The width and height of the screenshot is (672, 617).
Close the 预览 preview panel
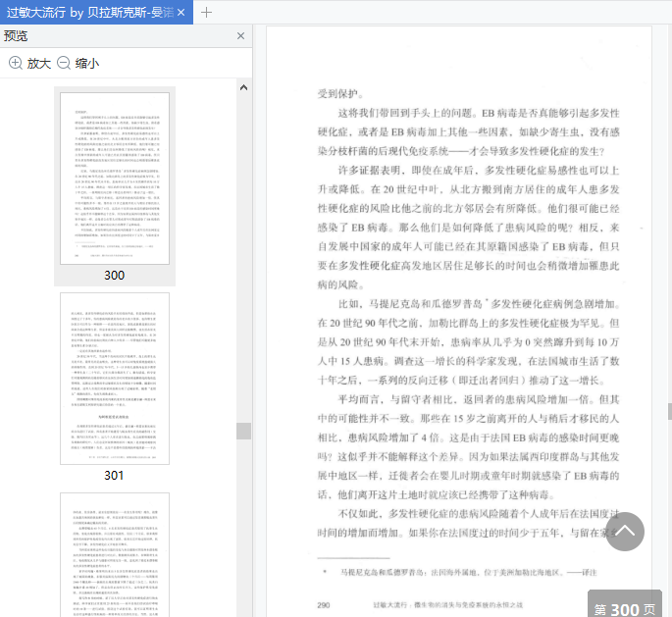(x=241, y=36)
